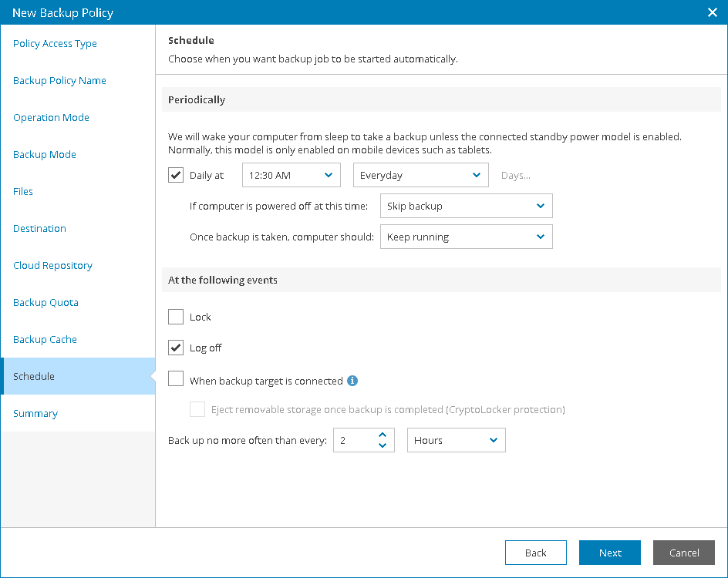728x578 pixels.
Task: Open the Summary step
Action: pos(35,413)
